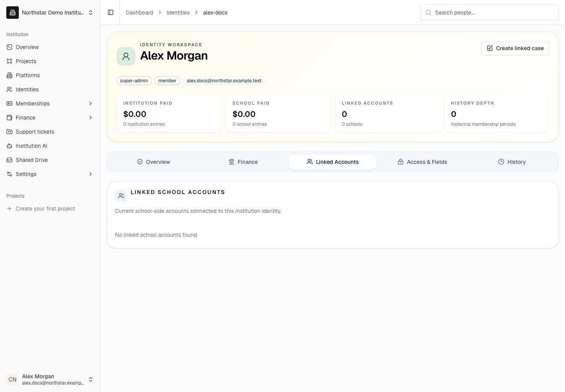The image size is (565, 392).
Task: Open the user account menu chevron
Action: click(91, 379)
